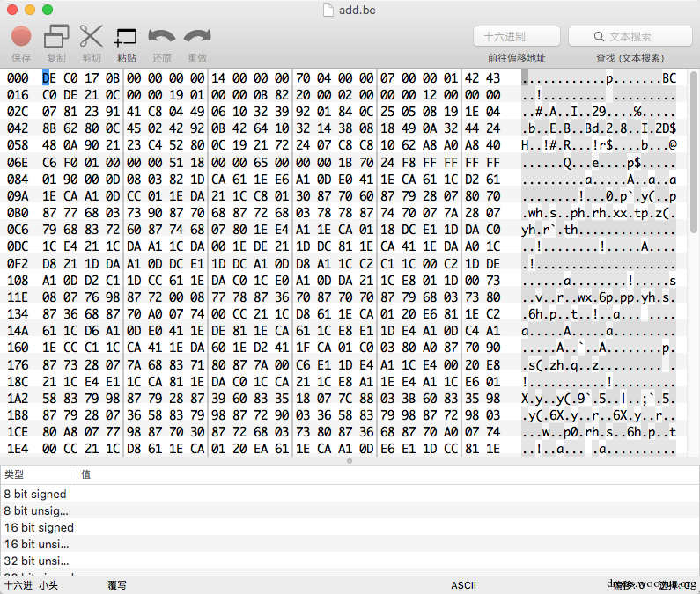Focus the hexadecimal offset address field

517,36
